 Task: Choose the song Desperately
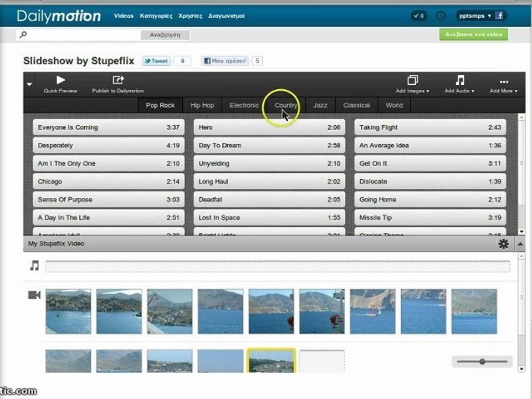[x=109, y=145]
